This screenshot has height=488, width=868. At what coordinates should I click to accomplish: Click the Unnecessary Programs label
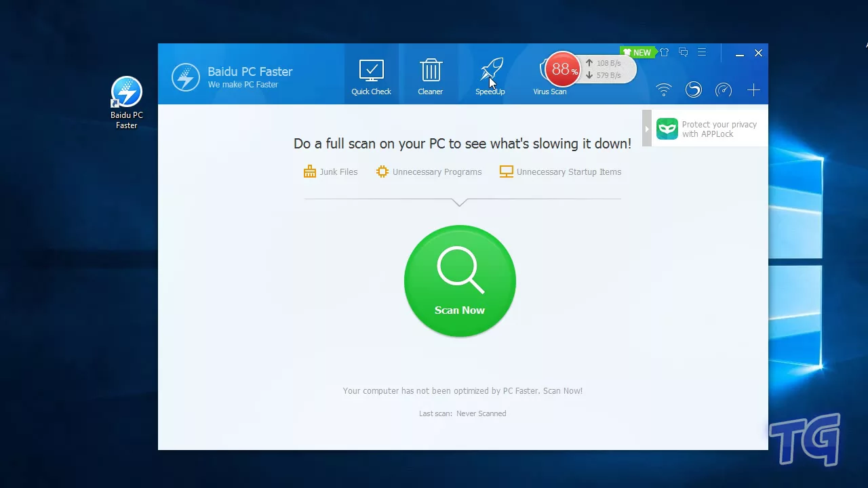pos(437,172)
